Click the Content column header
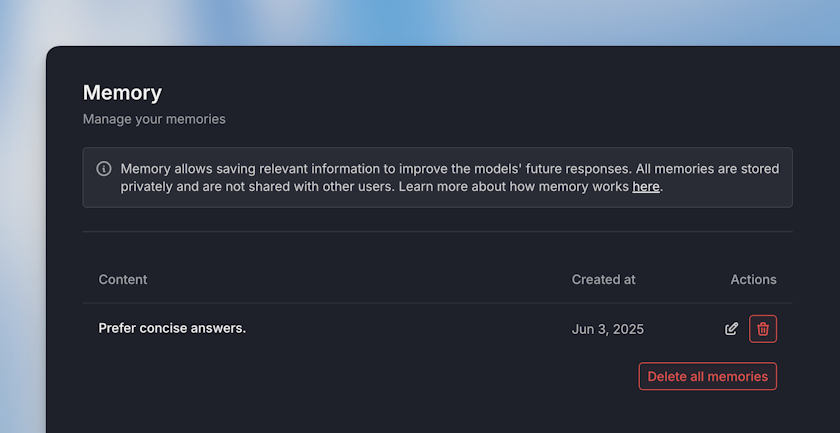840x433 pixels. point(123,280)
